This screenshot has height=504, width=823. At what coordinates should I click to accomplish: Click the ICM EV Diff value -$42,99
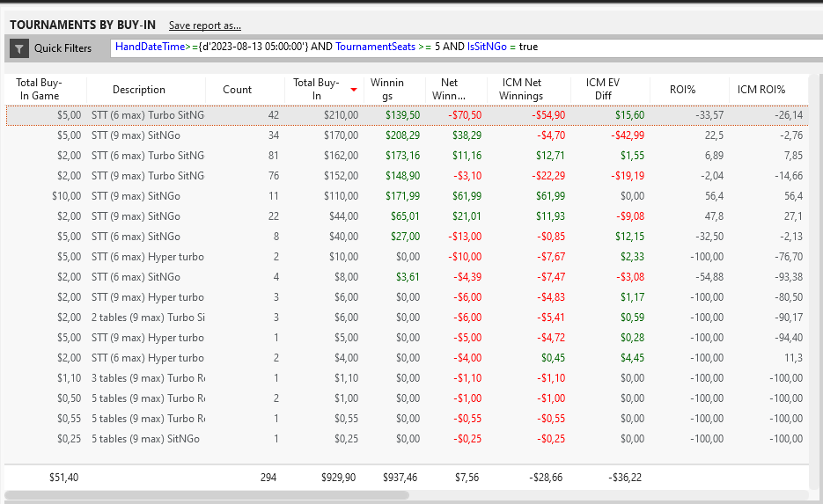pyautogui.click(x=628, y=135)
